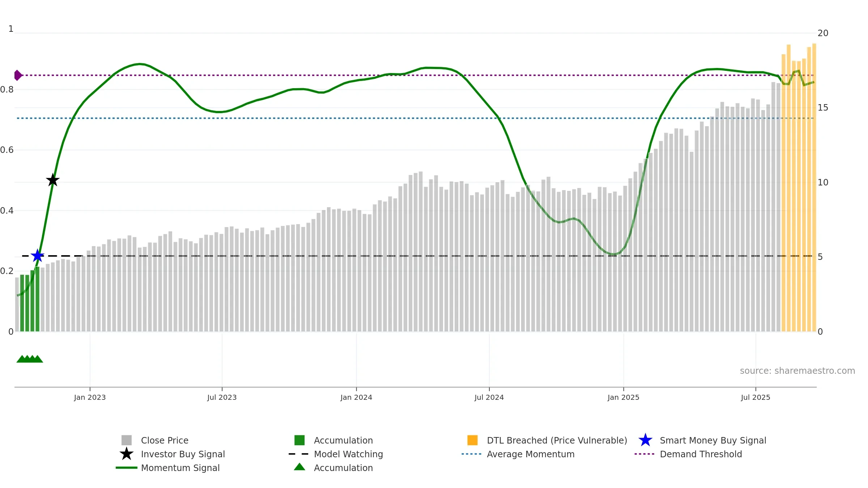Click the black star legend icon
Screen dimensions: 868x488
[127, 454]
